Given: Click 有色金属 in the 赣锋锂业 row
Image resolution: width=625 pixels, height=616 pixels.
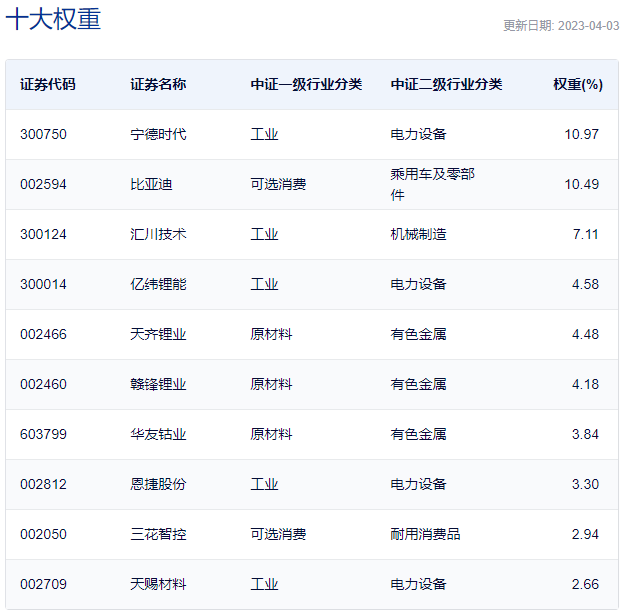Looking at the screenshot, I should [x=419, y=385].
